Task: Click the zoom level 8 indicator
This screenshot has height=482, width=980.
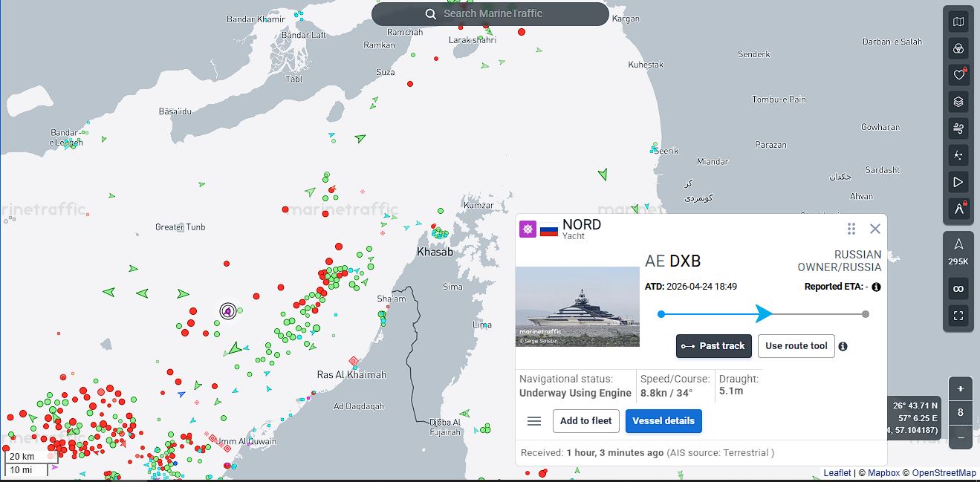Action: point(961,413)
